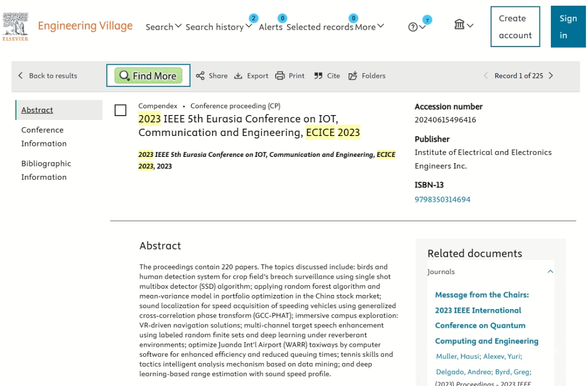Go to previous record arrow
588x386 pixels.
(x=485, y=76)
